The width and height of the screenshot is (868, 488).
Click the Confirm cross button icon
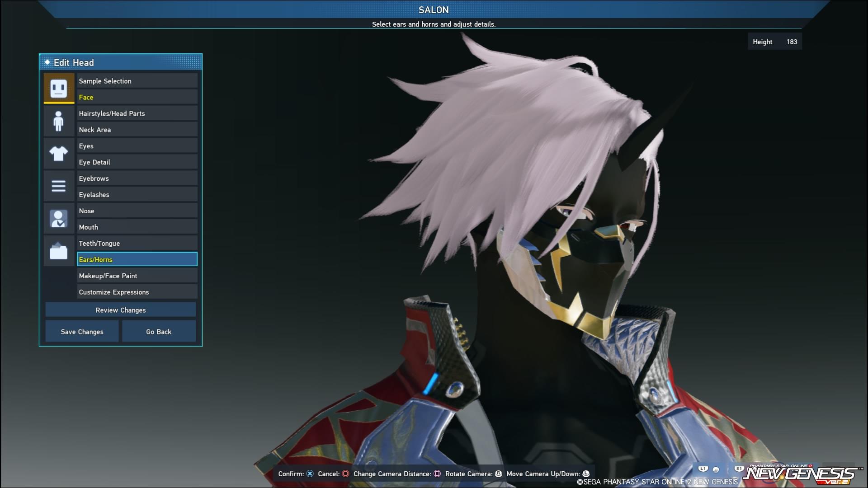point(310,474)
